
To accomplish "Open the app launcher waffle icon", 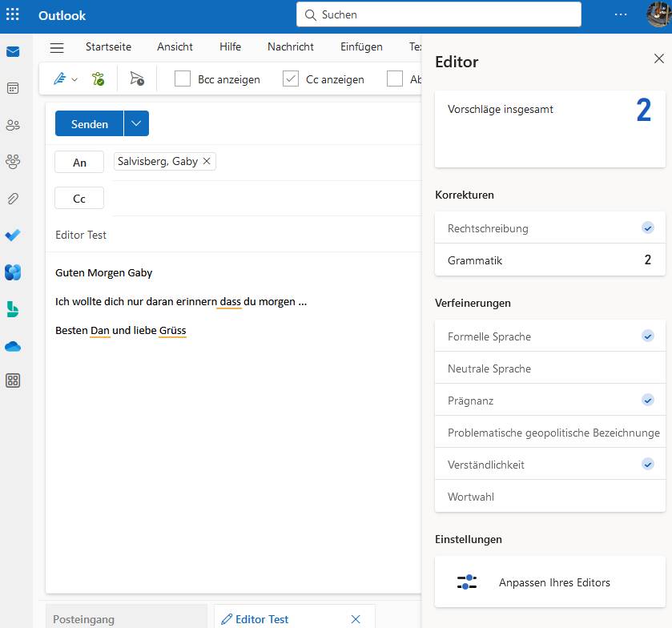I will [x=13, y=14].
